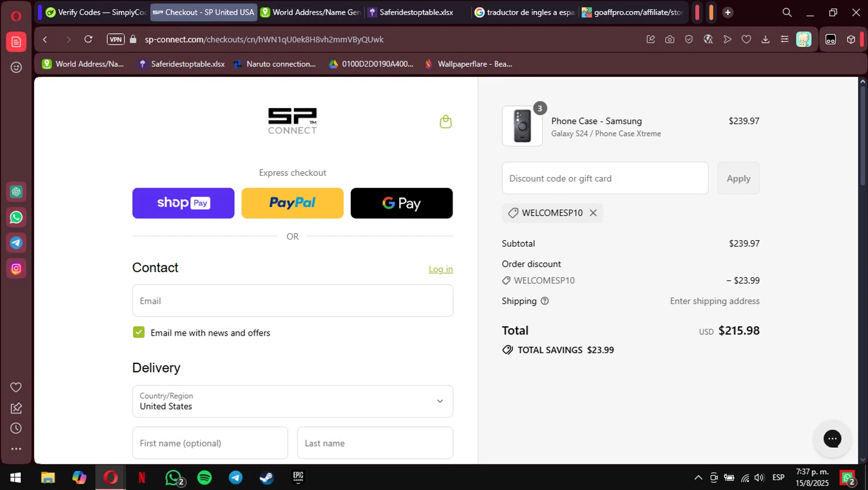Follow the Log in link

point(441,269)
